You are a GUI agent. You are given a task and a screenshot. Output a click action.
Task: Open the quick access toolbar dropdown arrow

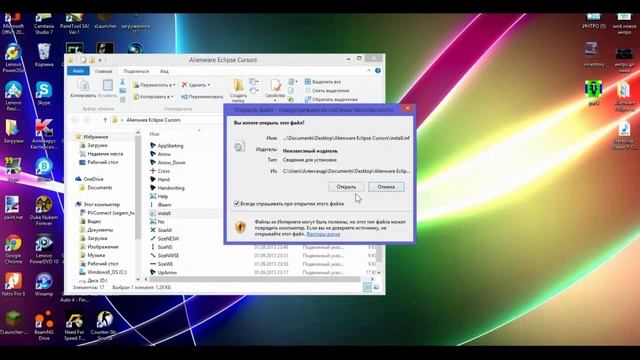click(100, 60)
